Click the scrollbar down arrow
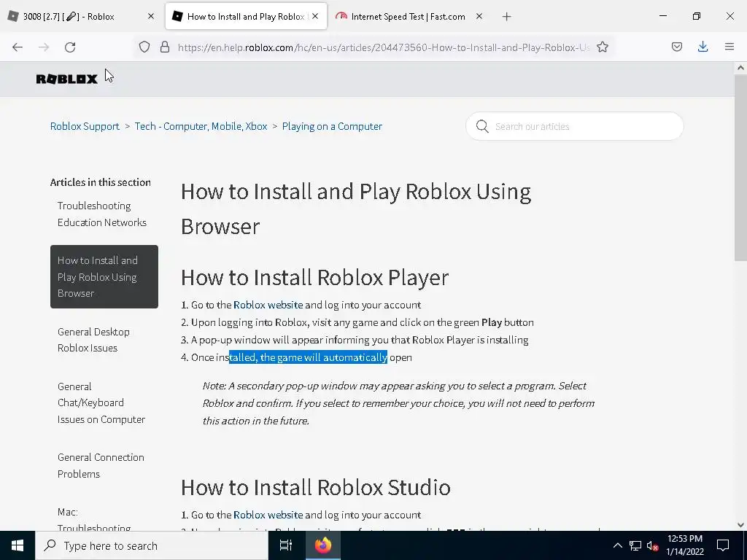Image resolution: width=747 pixels, height=560 pixels. [740, 525]
